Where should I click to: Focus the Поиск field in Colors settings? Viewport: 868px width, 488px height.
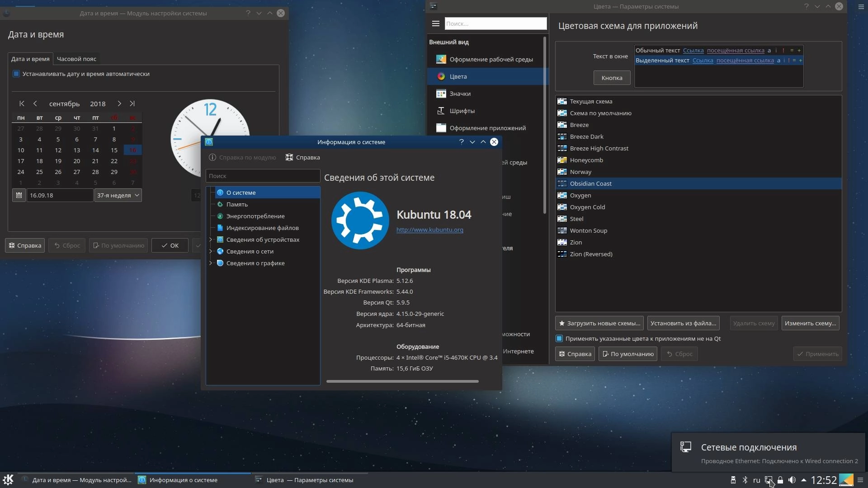[495, 23]
